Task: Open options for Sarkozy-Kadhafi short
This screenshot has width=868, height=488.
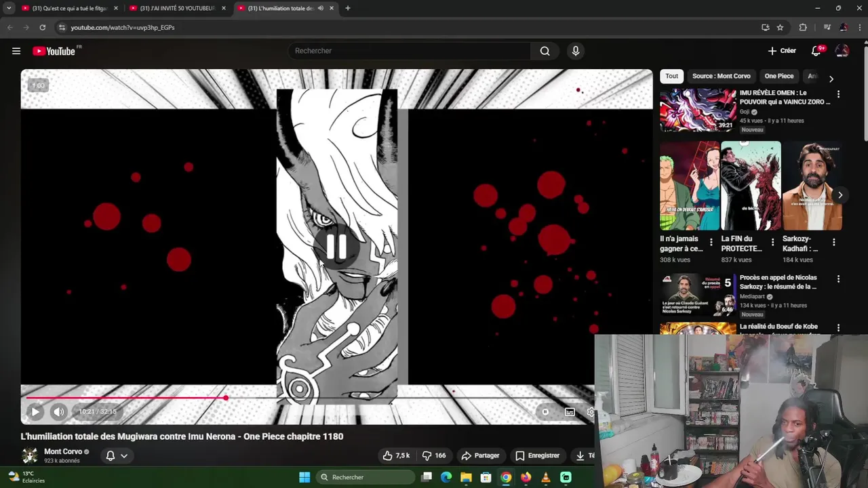Action: click(x=833, y=242)
